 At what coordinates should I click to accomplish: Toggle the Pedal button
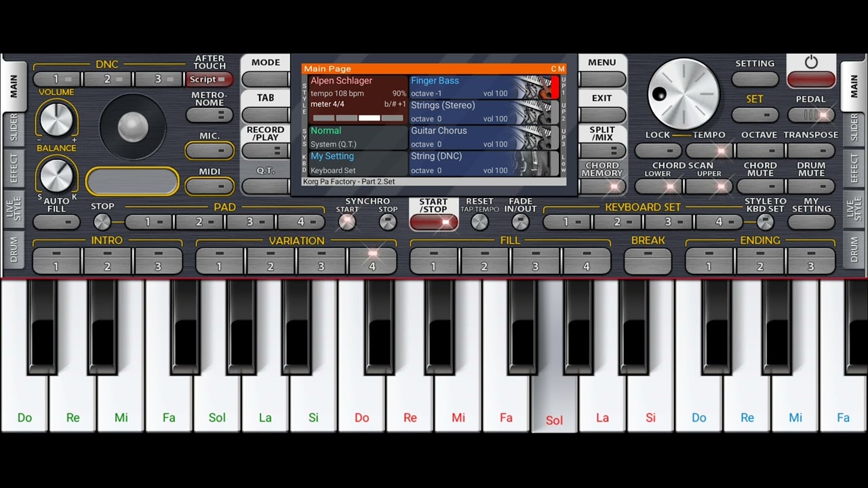811,115
